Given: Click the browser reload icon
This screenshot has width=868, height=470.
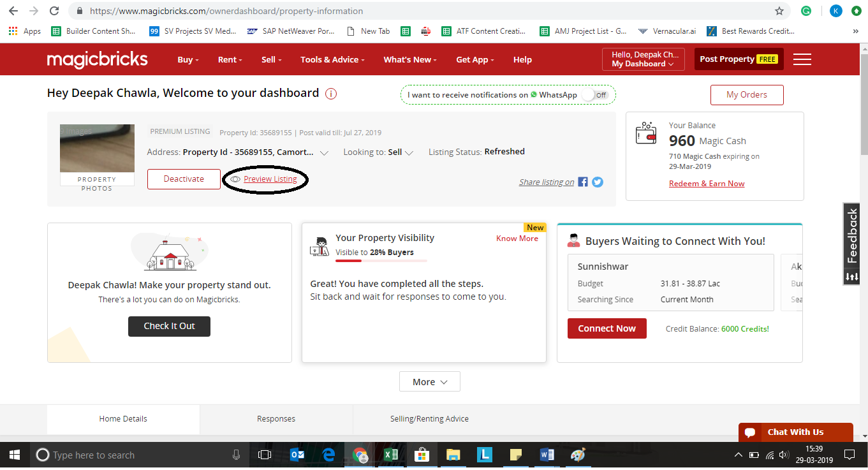Looking at the screenshot, I should pyautogui.click(x=54, y=11).
